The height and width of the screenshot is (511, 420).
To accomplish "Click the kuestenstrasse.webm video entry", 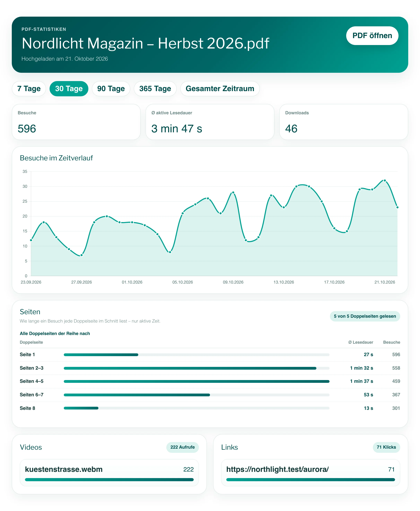I will pos(109,473).
